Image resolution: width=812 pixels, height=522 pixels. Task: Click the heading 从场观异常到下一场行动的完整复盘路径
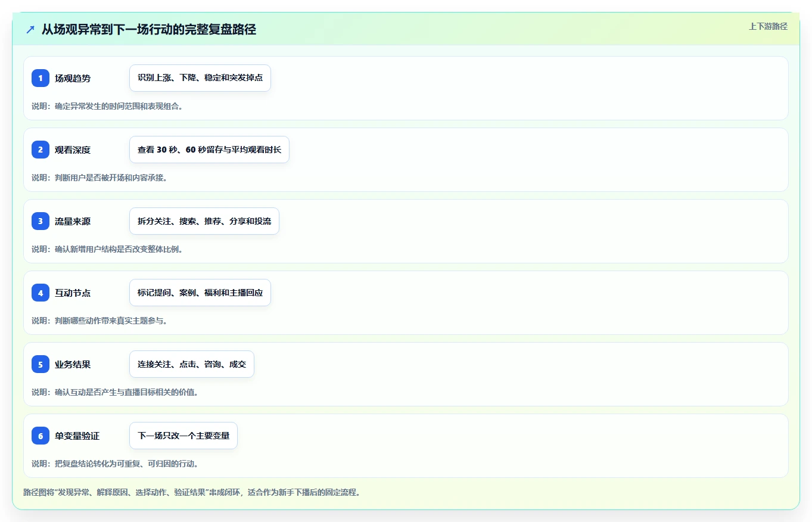pyautogui.click(x=148, y=29)
